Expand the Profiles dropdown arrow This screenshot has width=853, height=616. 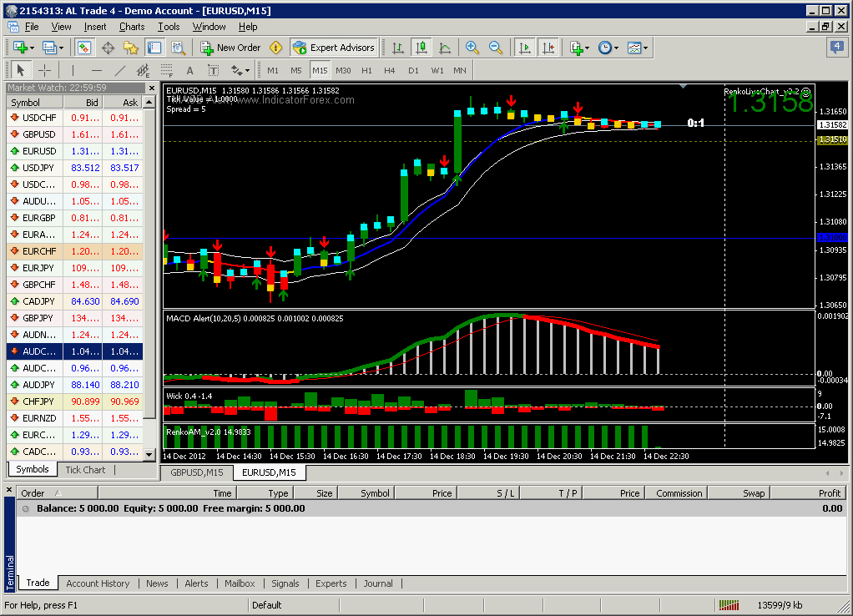point(62,48)
